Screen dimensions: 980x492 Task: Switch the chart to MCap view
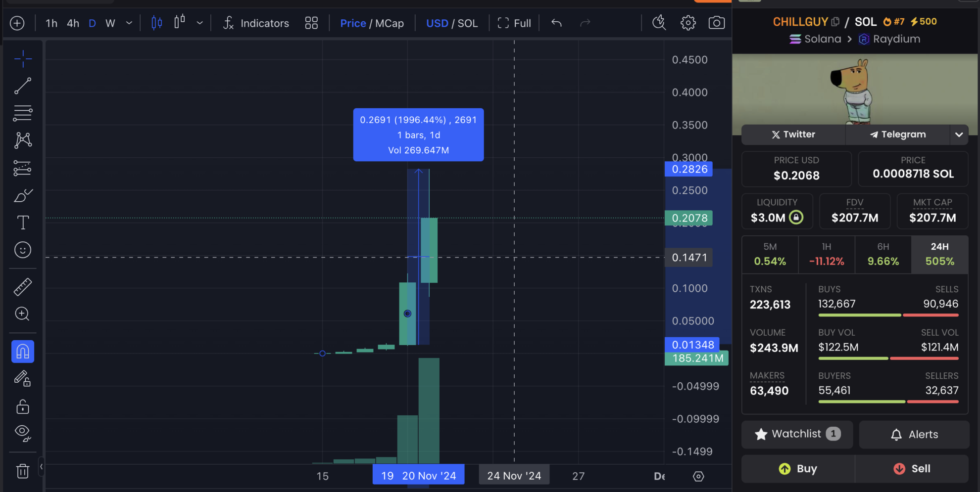(x=390, y=23)
